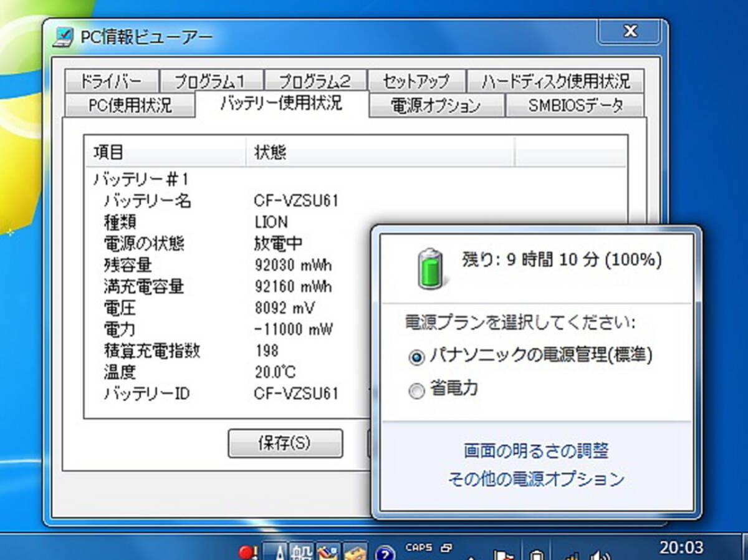Click CF-VZSU61 value in バッテリーID row
This screenshot has height=560, width=748.
click(297, 393)
